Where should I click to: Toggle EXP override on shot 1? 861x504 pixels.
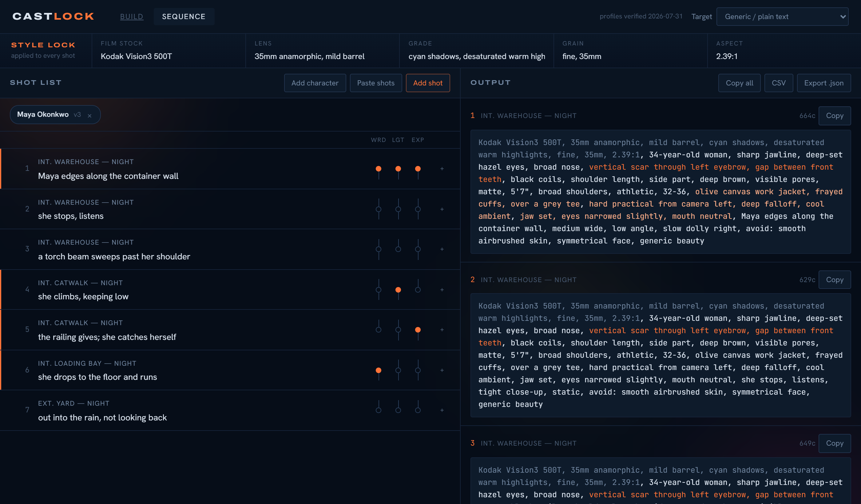[418, 169]
